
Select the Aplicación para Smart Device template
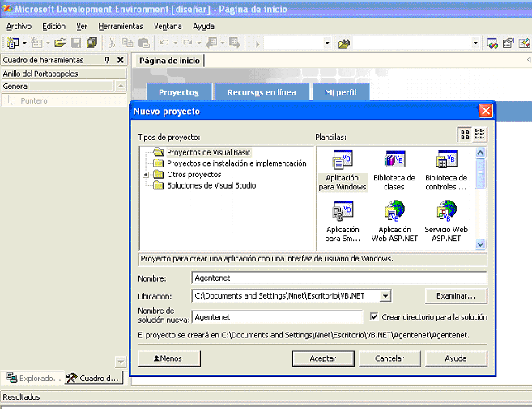coord(343,221)
